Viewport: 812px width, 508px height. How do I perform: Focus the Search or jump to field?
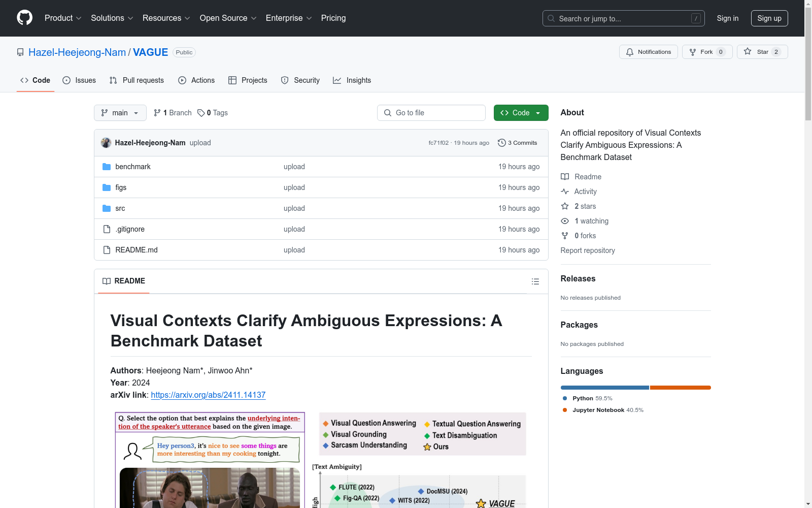tap(624, 18)
